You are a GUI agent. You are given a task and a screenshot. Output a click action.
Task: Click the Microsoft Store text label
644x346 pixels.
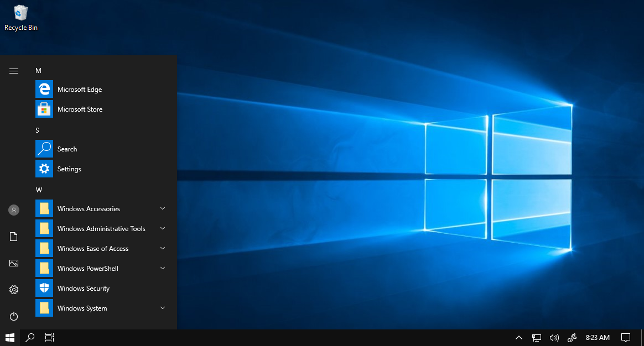click(80, 109)
